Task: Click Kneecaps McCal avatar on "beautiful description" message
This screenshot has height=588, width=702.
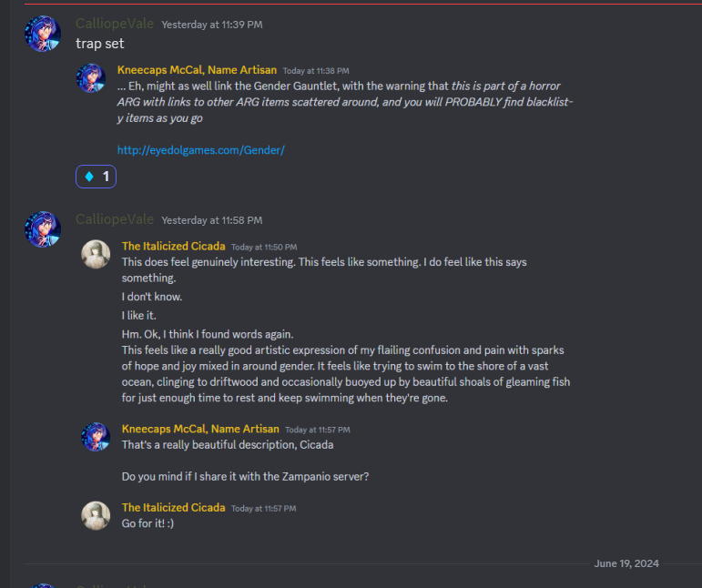Action: click(x=96, y=437)
